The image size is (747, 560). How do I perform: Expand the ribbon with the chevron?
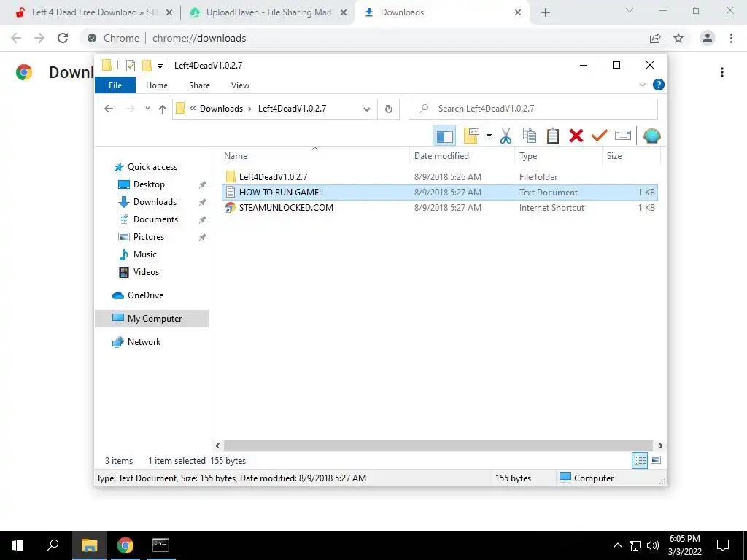pos(642,85)
